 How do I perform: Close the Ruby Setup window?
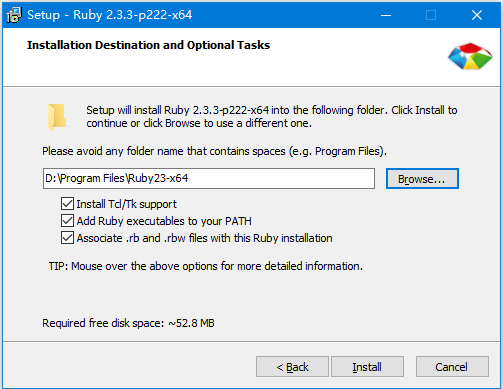(477, 15)
